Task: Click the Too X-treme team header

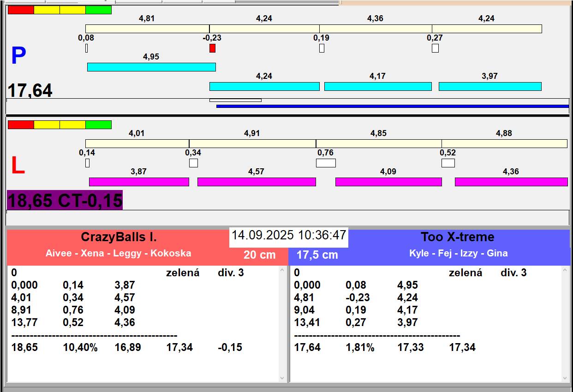Action: click(457, 237)
